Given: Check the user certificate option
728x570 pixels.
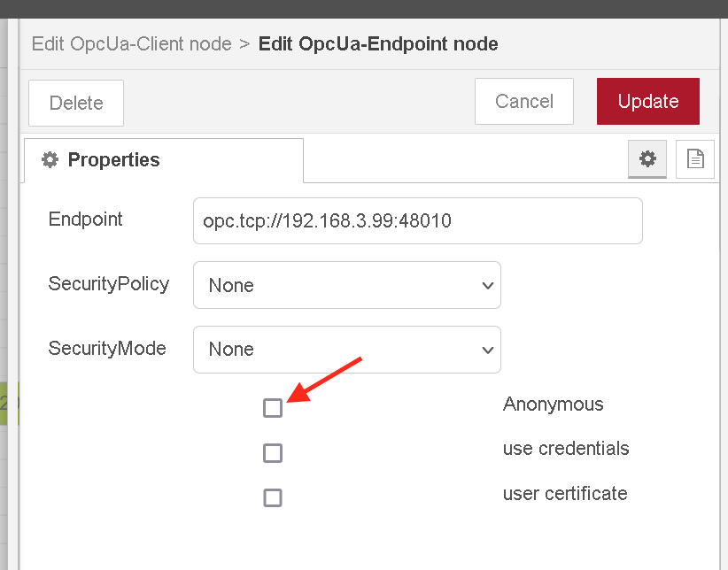Looking at the screenshot, I should click(273, 497).
